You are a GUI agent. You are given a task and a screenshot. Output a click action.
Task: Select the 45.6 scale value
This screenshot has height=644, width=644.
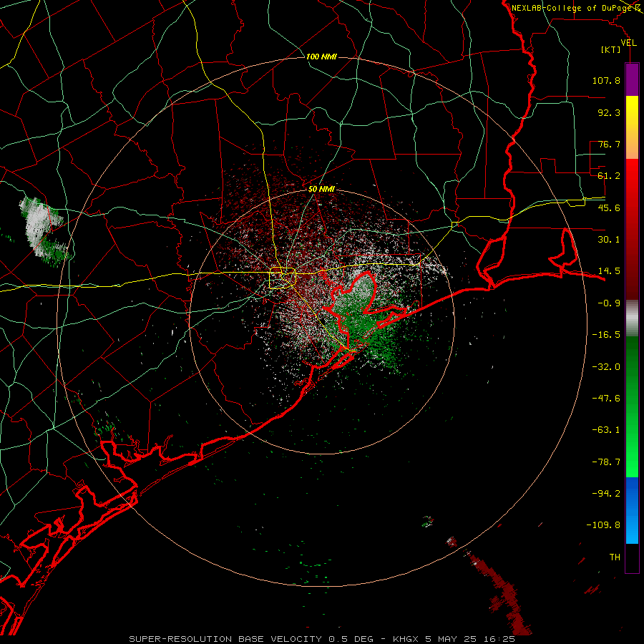609,208
